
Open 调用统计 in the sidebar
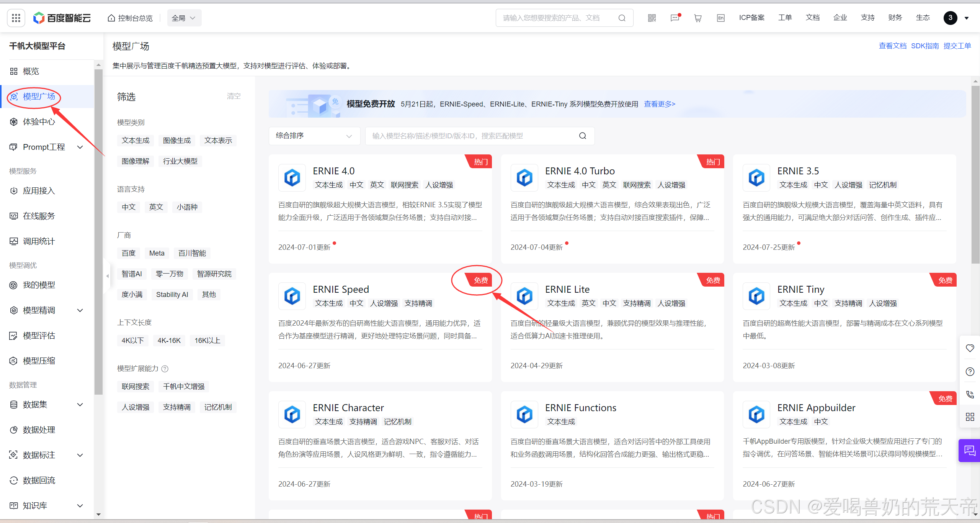[x=39, y=241]
